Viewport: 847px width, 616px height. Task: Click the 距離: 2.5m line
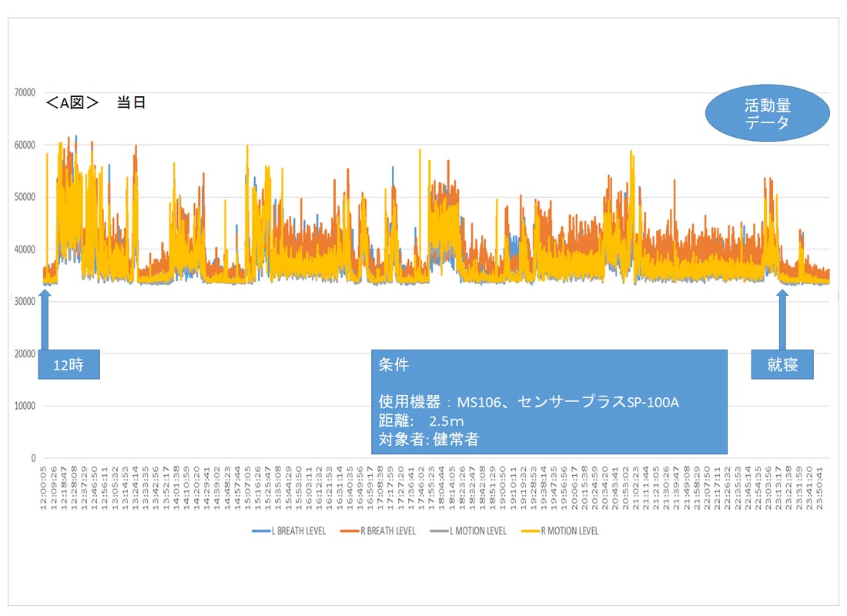pyautogui.click(x=420, y=421)
